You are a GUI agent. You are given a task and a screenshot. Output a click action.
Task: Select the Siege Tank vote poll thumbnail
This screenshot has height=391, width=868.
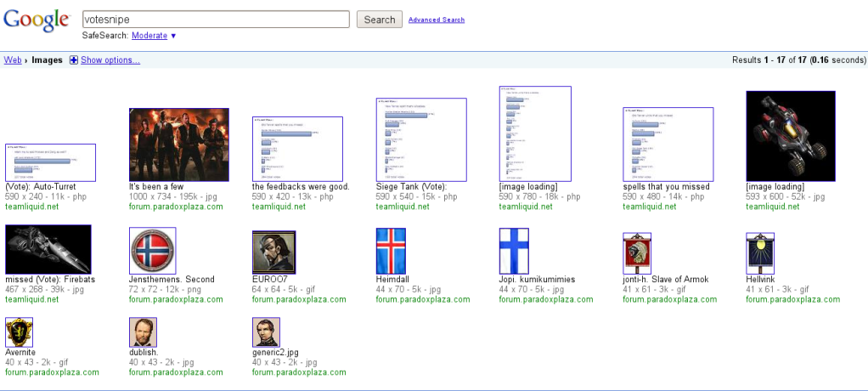pos(420,139)
